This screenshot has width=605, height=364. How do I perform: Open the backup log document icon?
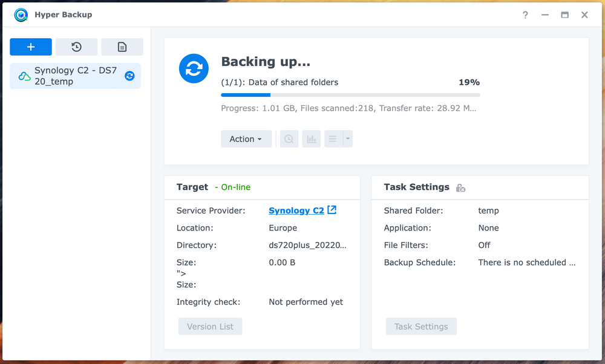[x=122, y=47]
